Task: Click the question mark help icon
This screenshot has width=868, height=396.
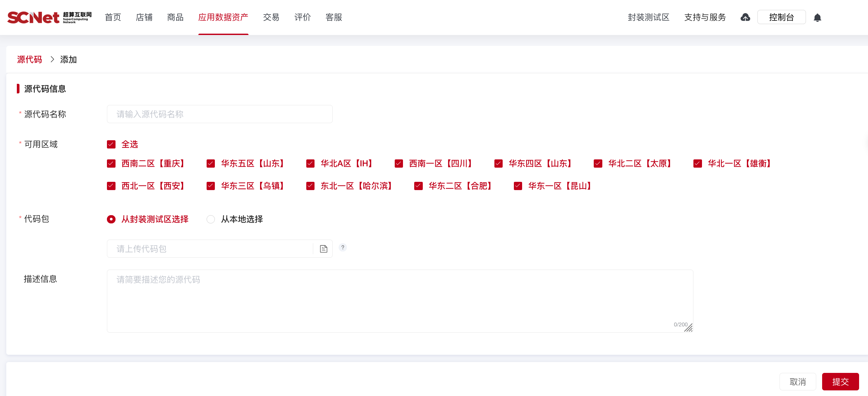Action: coord(343,247)
